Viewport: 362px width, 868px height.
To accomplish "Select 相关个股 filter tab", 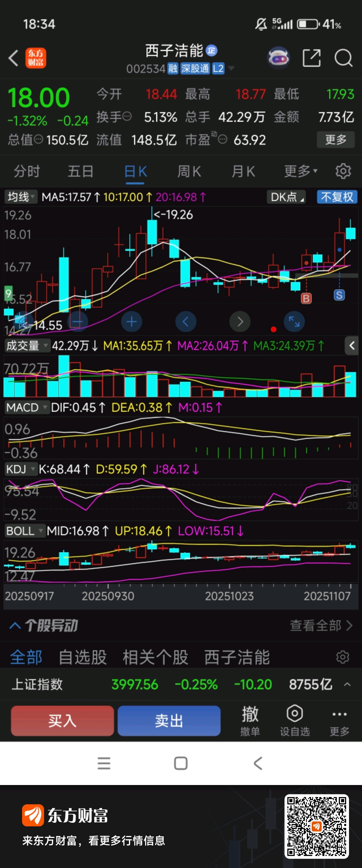I will (156, 657).
